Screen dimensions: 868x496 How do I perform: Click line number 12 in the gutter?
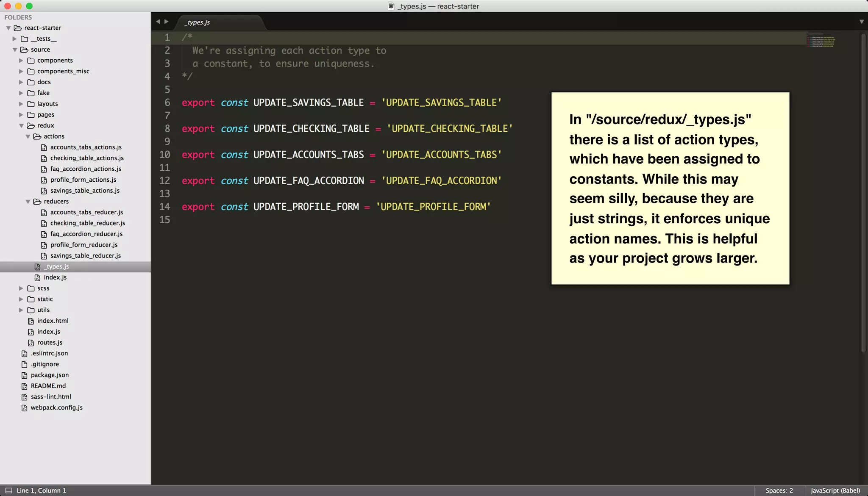[x=164, y=181]
